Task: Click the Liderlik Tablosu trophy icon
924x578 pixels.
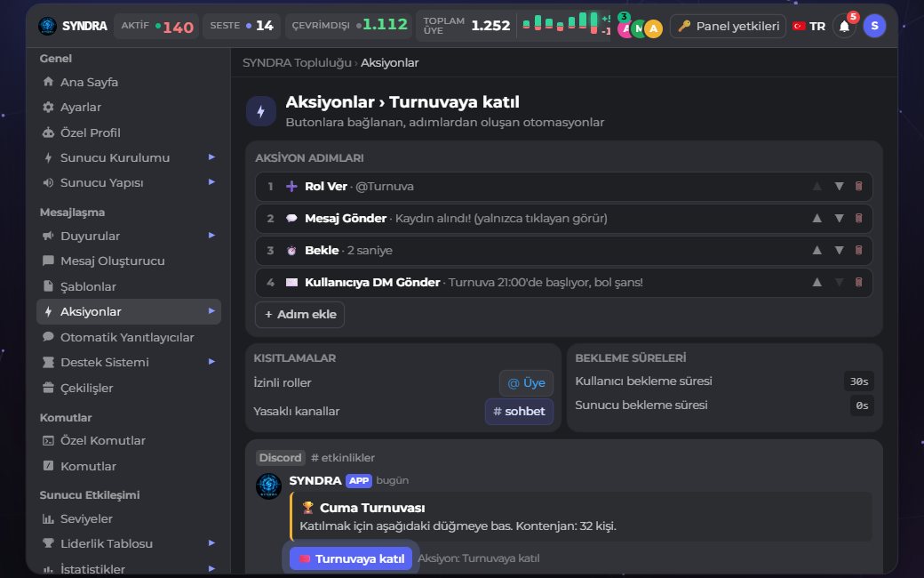Action: [48, 543]
